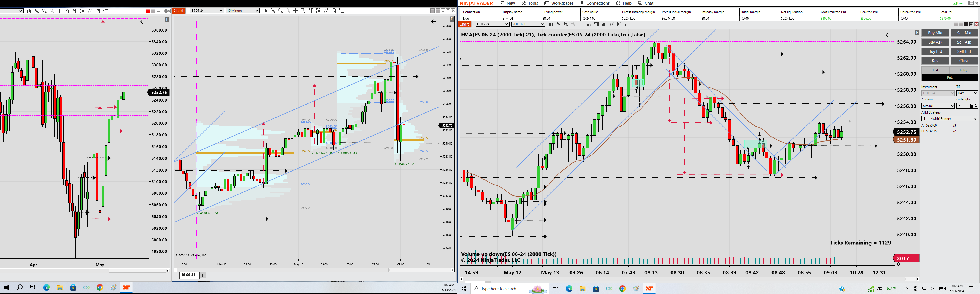
Task: Toggle Chart Trader on the Apr–May daily chart
Action: tap(75, 11)
